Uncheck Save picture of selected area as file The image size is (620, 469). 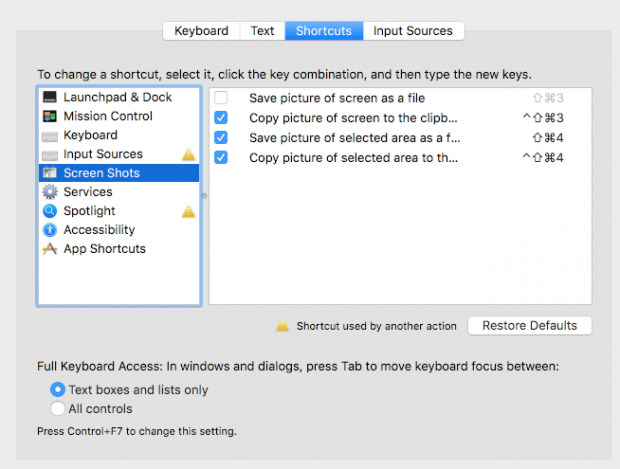pyautogui.click(x=221, y=137)
